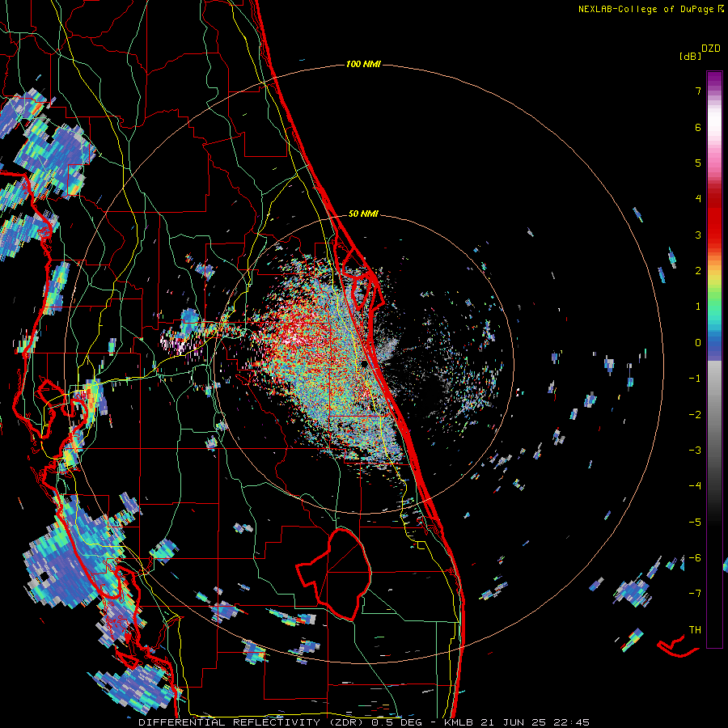Select the 1 tick label on the color scale

point(698,307)
